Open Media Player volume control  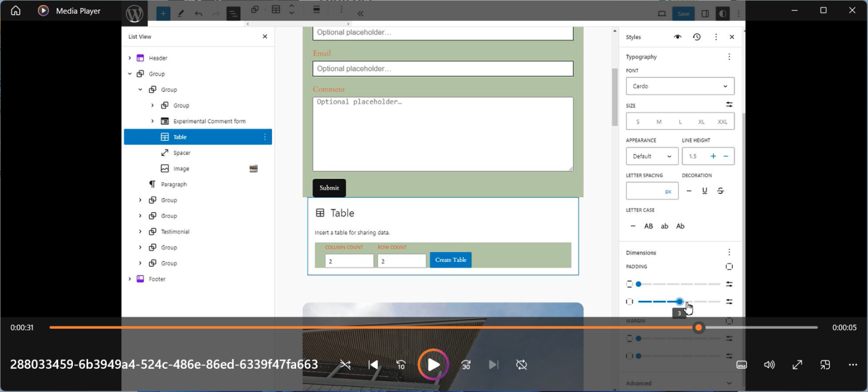click(x=769, y=365)
